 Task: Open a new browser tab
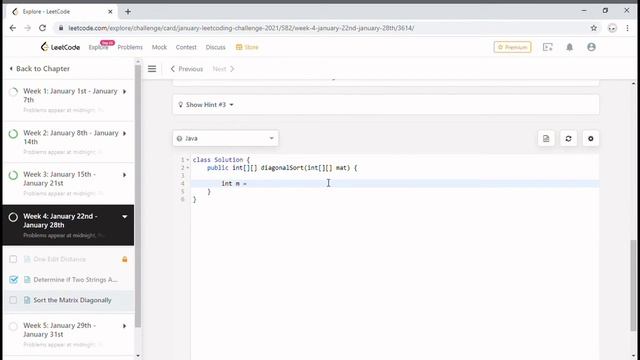[128, 12]
